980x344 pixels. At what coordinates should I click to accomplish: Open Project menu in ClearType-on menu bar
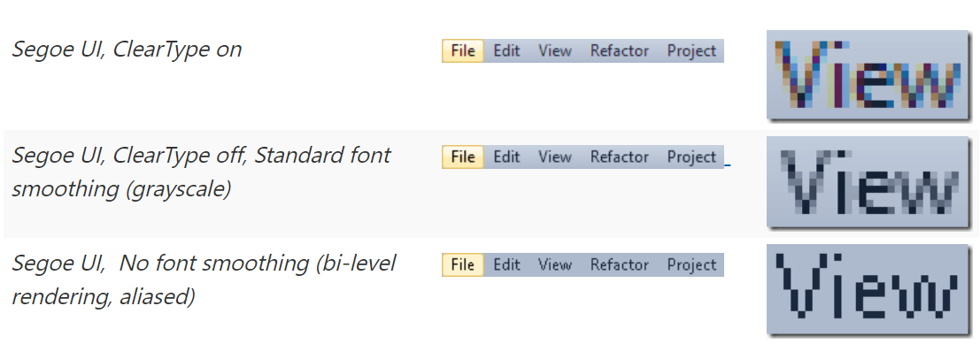(x=691, y=51)
